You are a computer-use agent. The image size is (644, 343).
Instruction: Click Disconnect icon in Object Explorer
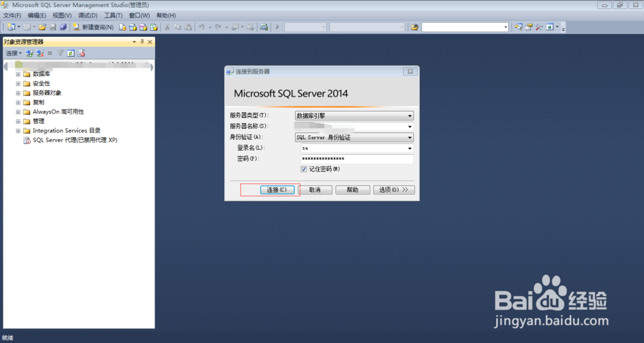tap(40, 53)
